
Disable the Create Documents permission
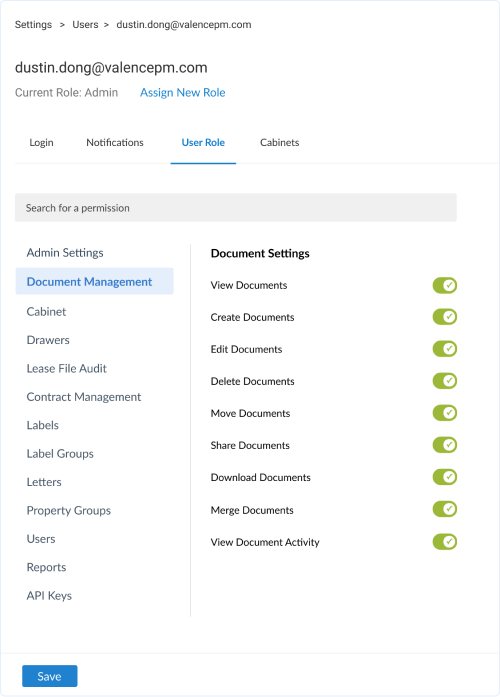pyautogui.click(x=444, y=317)
